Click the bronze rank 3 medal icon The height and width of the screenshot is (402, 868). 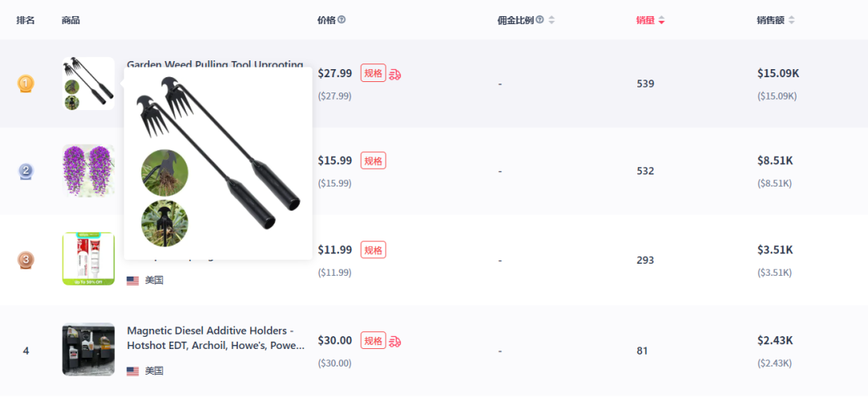[x=26, y=260]
